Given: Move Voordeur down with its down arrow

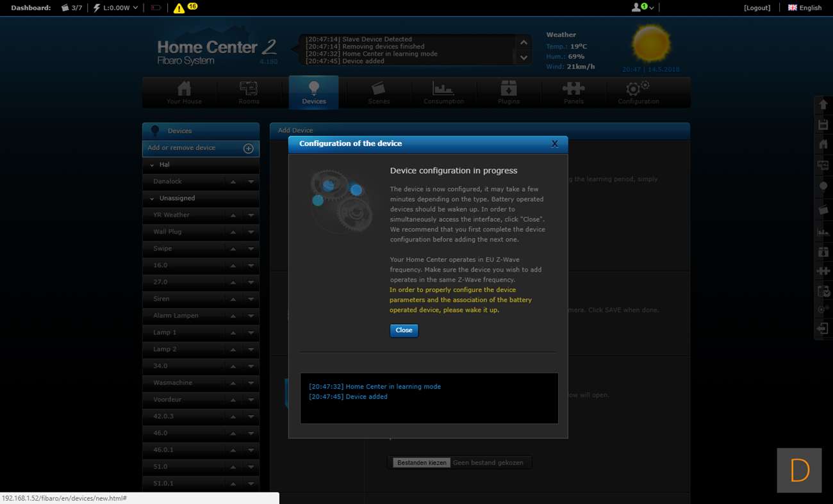Looking at the screenshot, I should click(x=251, y=400).
